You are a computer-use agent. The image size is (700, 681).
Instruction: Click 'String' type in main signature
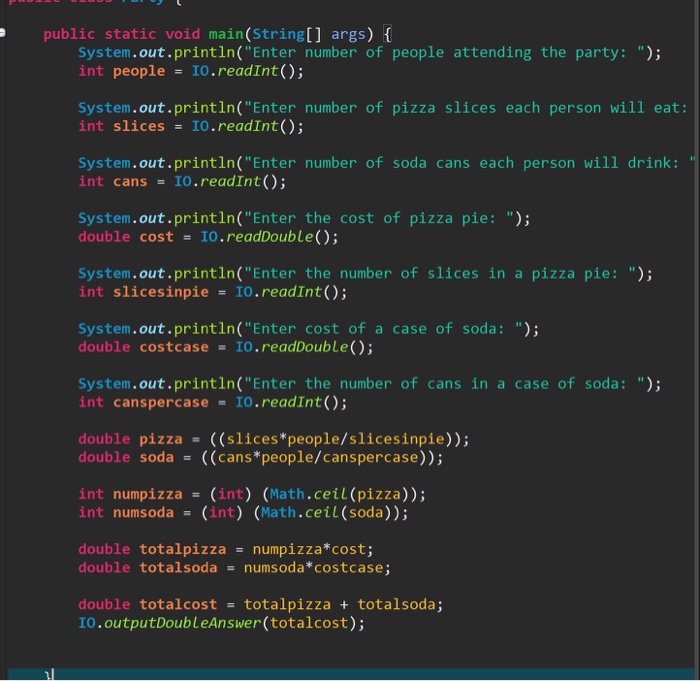tap(279, 34)
